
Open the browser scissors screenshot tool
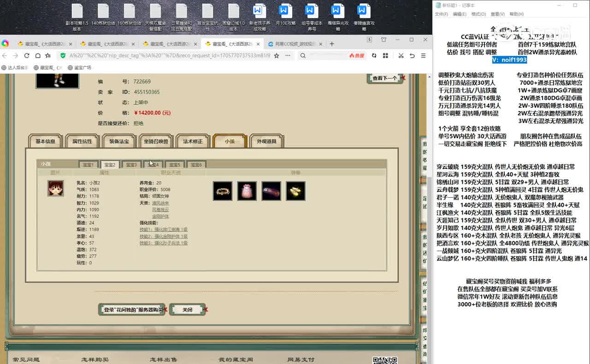[401, 55]
